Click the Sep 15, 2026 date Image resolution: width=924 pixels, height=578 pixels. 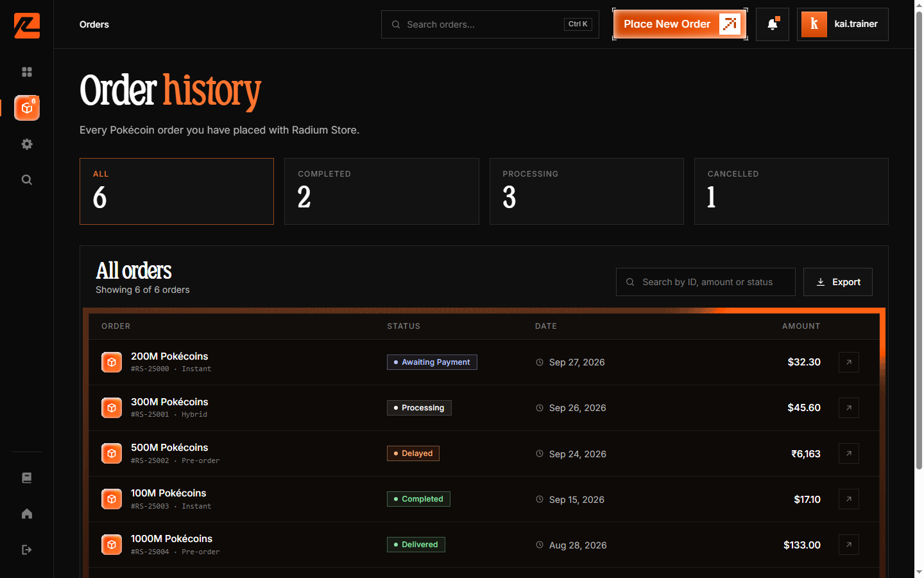pyautogui.click(x=577, y=500)
